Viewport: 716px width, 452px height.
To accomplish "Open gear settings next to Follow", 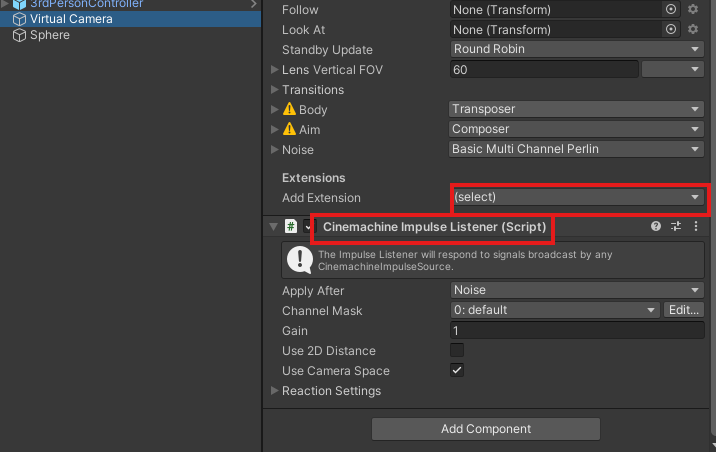I will click(693, 9).
